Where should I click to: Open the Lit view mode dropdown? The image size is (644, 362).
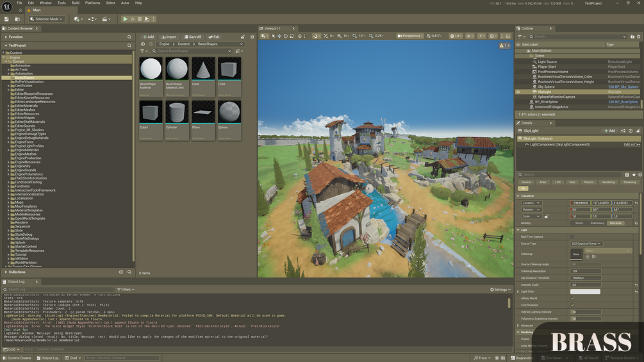(456, 36)
